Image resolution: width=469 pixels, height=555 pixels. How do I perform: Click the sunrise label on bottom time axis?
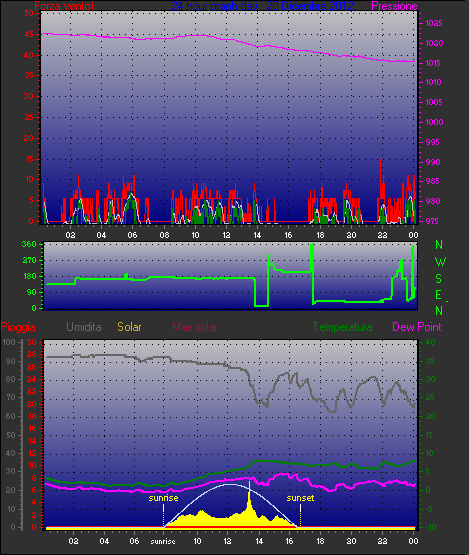click(163, 542)
